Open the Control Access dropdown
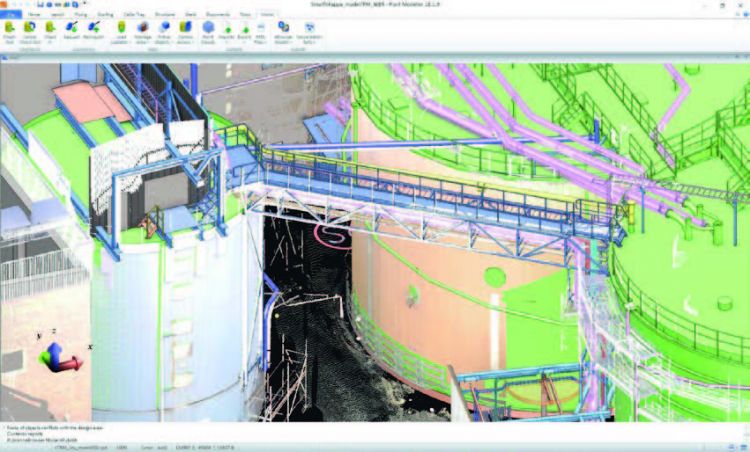The width and height of the screenshot is (750, 452). click(185, 33)
